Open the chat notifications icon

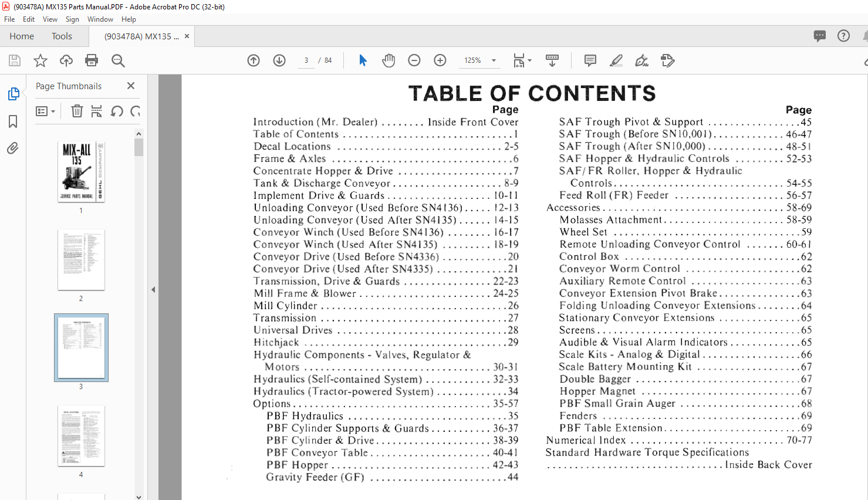click(820, 36)
